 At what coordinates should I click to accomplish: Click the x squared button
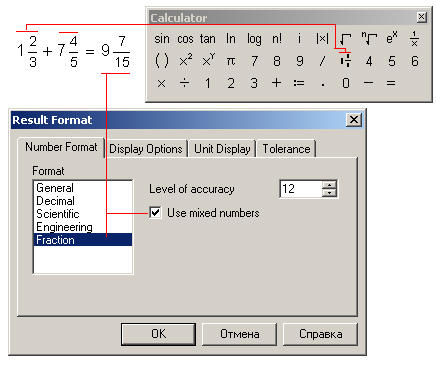point(186,61)
